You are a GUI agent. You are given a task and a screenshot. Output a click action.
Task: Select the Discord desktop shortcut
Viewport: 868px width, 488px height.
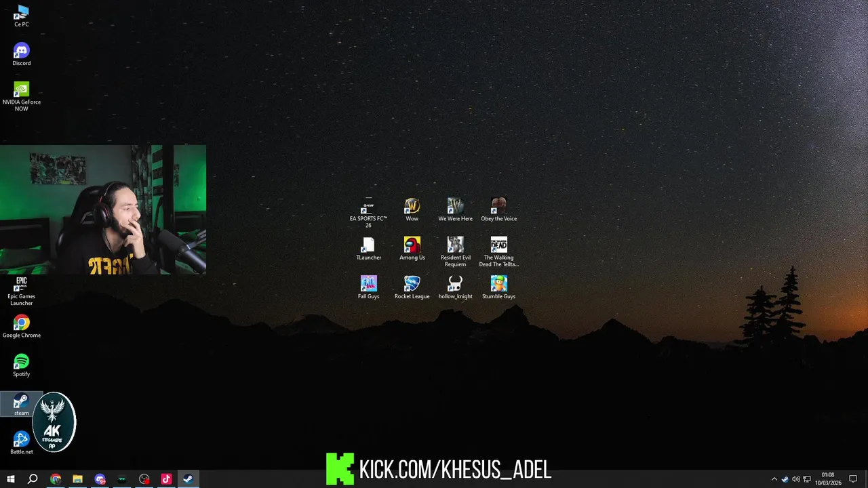pyautogui.click(x=22, y=55)
